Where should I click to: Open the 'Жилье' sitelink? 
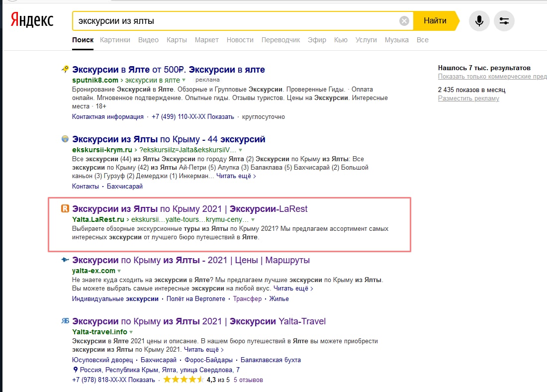279,299
